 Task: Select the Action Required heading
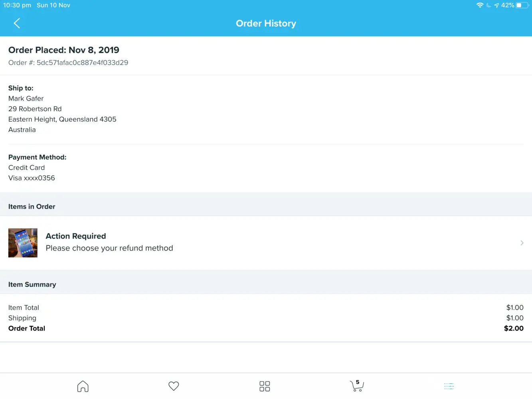click(x=76, y=236)
